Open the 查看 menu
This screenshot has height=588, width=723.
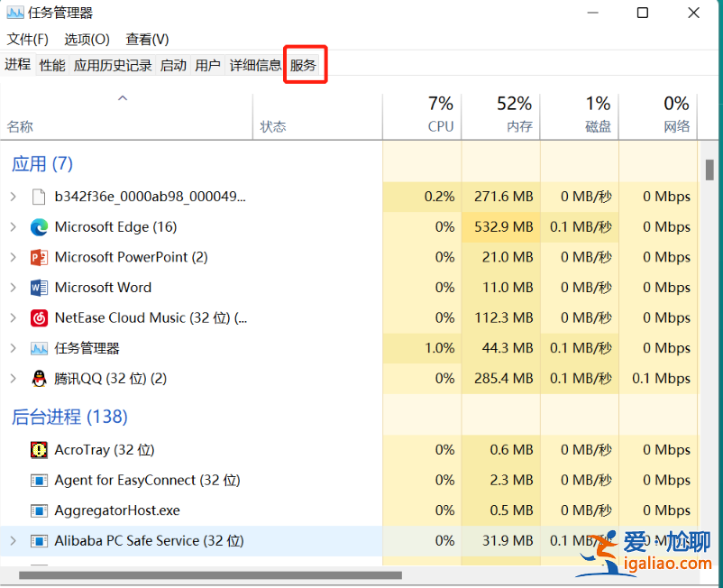click(x=145, y=39)
